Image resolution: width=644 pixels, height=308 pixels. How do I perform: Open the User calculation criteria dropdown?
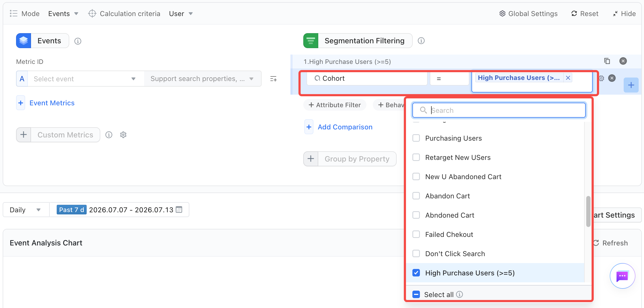181,14
